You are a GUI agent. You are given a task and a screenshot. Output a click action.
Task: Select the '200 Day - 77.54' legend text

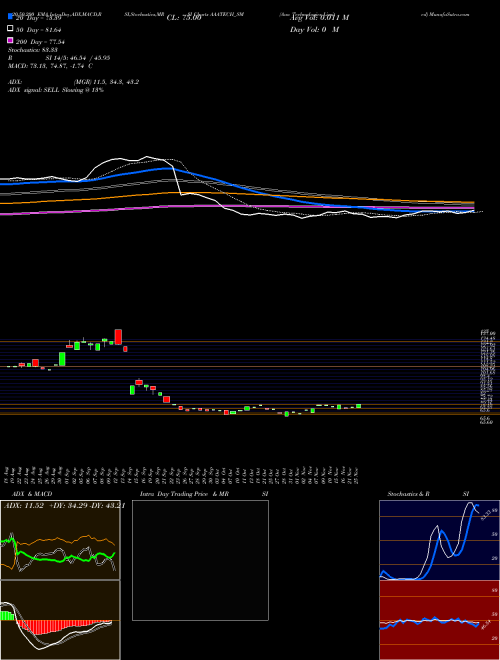pos(40,41)
